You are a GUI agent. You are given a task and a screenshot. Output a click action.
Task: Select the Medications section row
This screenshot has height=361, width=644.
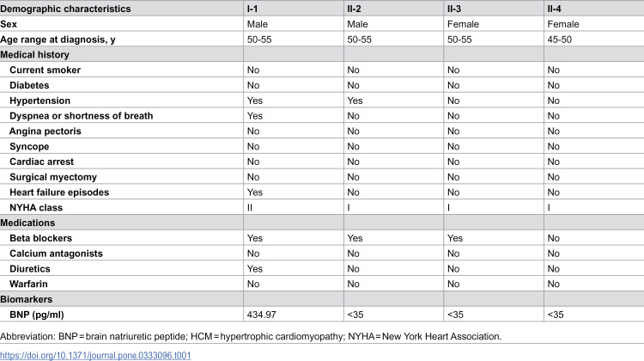[x=322, y=223]
